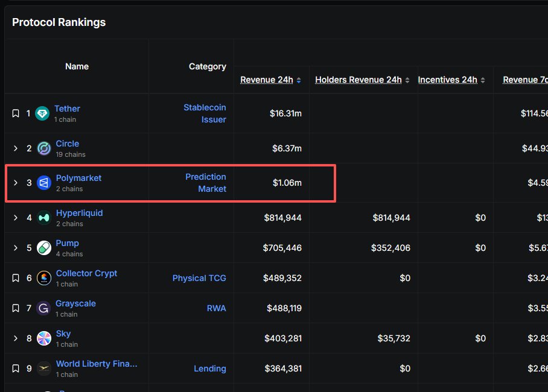Sort by Incentives 24h arrows icon

483,80
